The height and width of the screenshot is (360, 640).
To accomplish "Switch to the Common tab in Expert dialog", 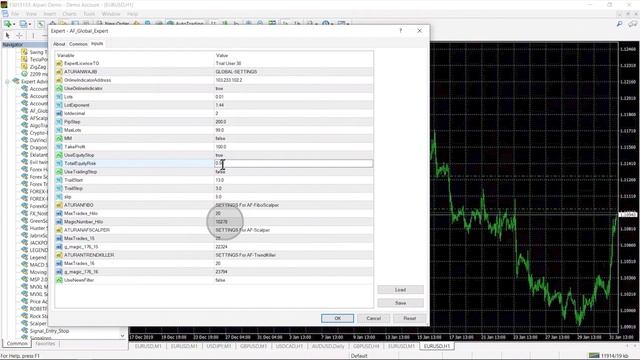I will tap(78, 44).
